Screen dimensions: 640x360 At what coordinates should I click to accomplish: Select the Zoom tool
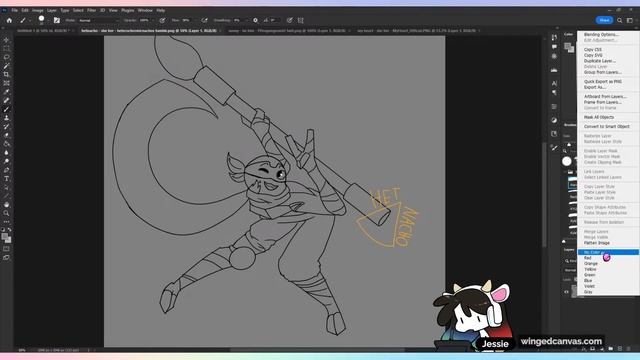tap(6, 213)
